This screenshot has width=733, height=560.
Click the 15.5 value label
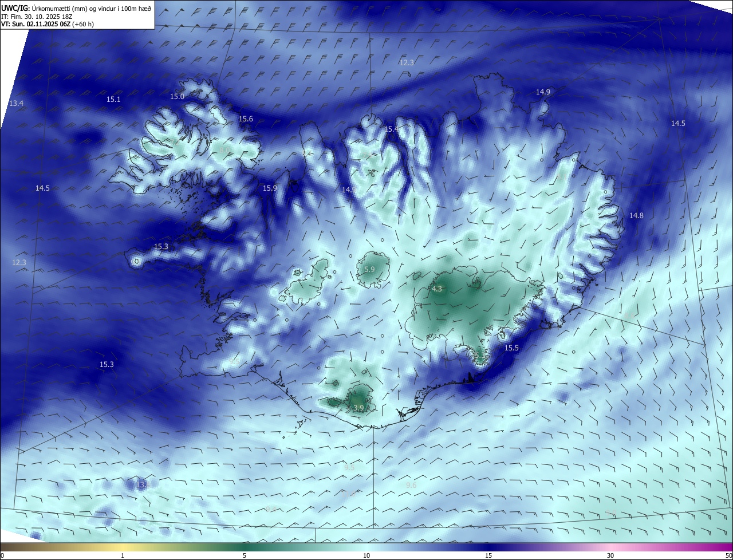(511, 348)
